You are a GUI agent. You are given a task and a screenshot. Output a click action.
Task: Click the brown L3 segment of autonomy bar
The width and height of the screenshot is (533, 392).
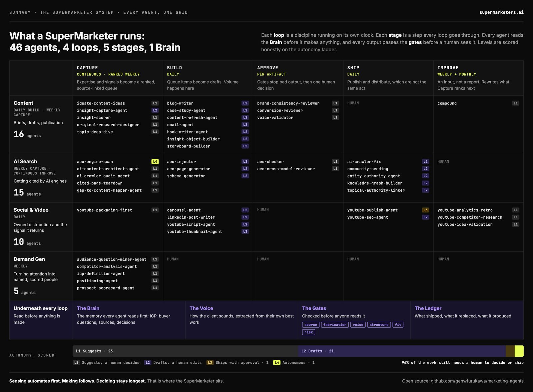tap(510, 351)
